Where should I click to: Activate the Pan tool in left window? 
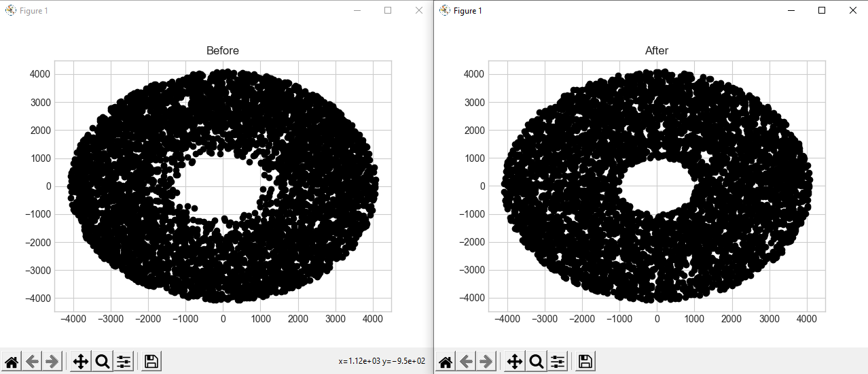click(x=80, y=362)
